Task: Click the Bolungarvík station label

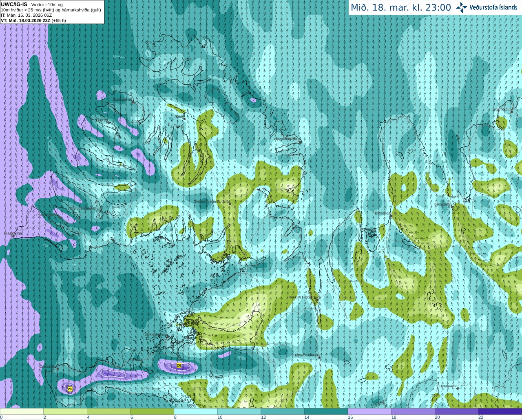Action: [122, 99]
